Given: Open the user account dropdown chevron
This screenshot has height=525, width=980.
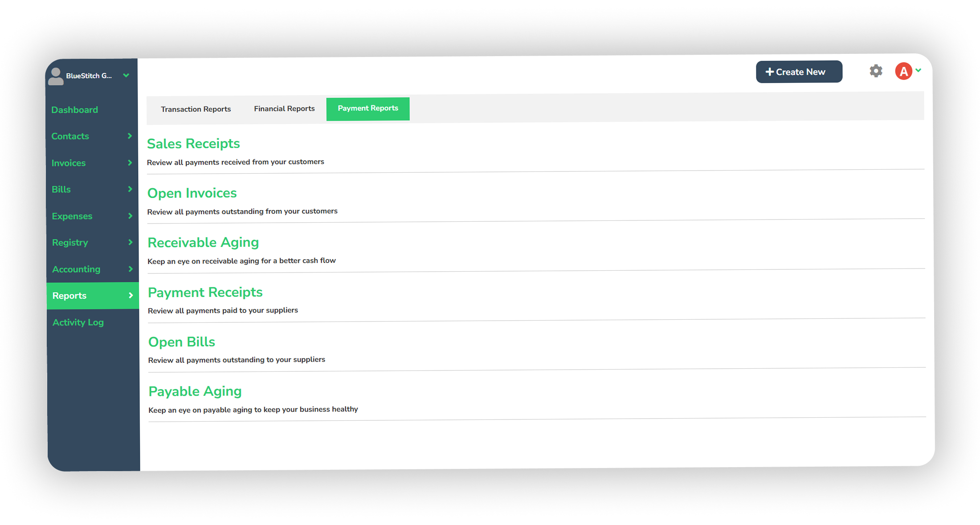Looking at the screenshot, I should tap(919, 70).
